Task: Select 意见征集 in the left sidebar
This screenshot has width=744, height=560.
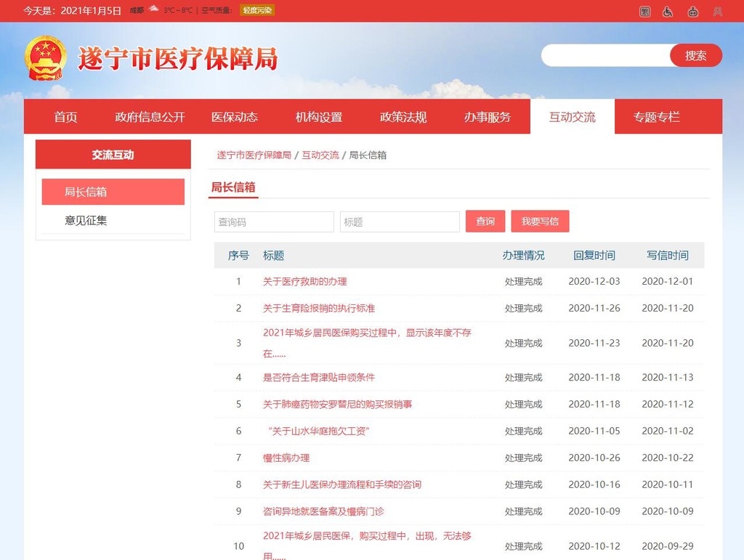Action: coord(86,220)
